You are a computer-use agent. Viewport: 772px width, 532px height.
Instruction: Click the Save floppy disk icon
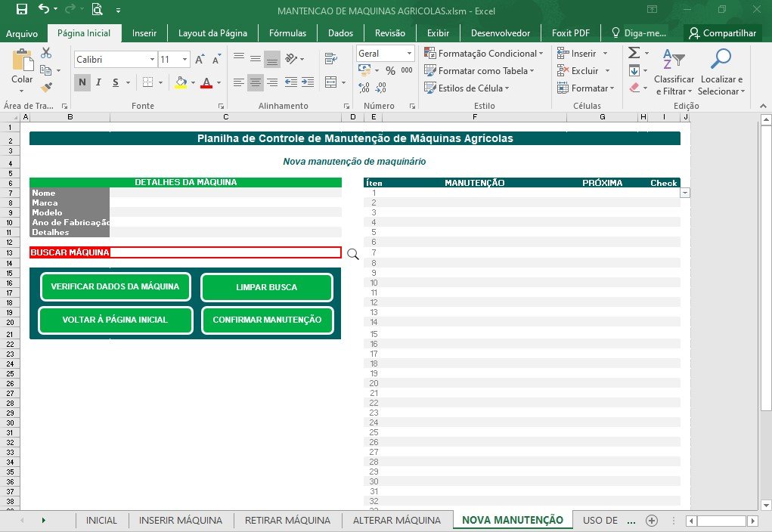pyautogui.click(x=22, y=9)
